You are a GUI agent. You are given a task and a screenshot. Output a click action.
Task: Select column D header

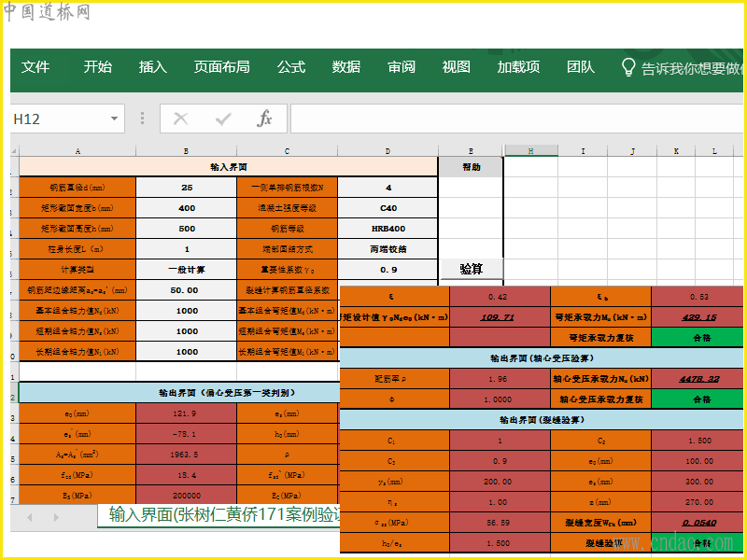coord(388,151)
